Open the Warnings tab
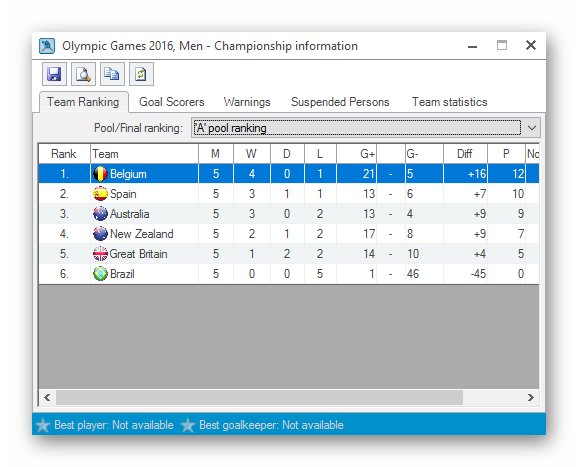Viewport: 578px width, 467px height. tap(247, 102)
